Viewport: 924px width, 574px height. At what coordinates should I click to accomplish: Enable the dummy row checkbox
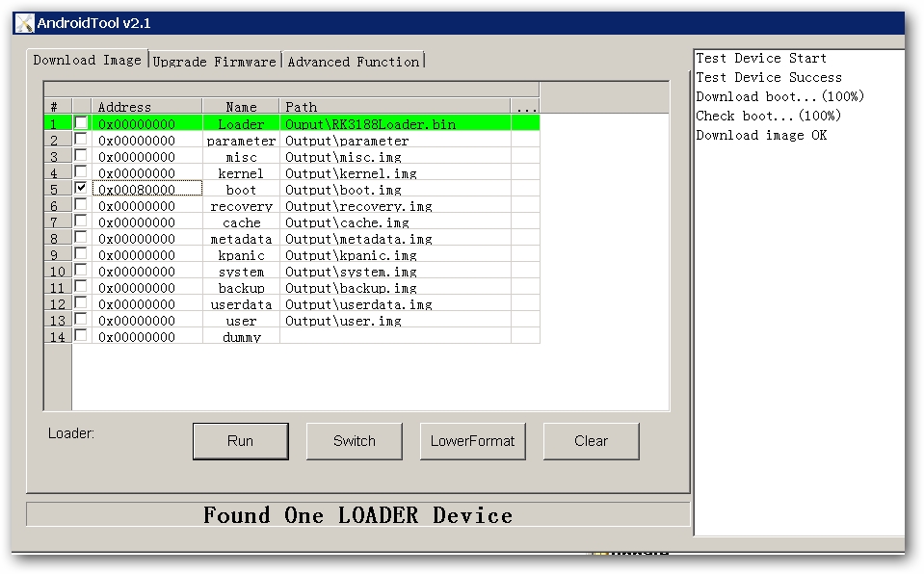81,335
